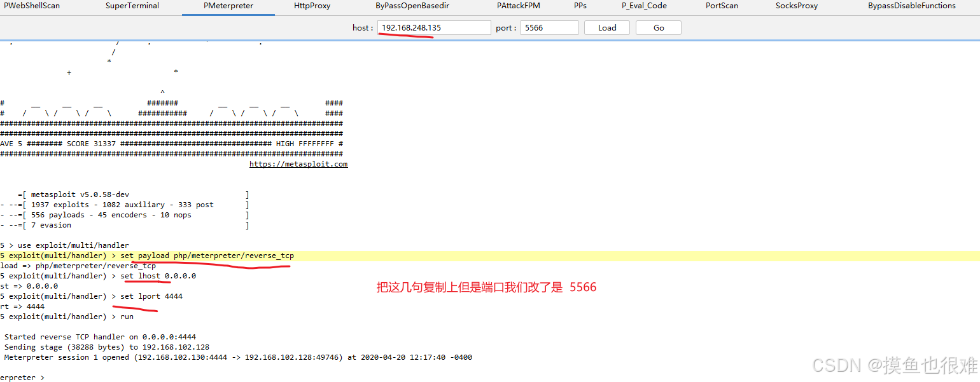Open the SocksProxy tab
This screenshot has height=382, width=980.
796,6
